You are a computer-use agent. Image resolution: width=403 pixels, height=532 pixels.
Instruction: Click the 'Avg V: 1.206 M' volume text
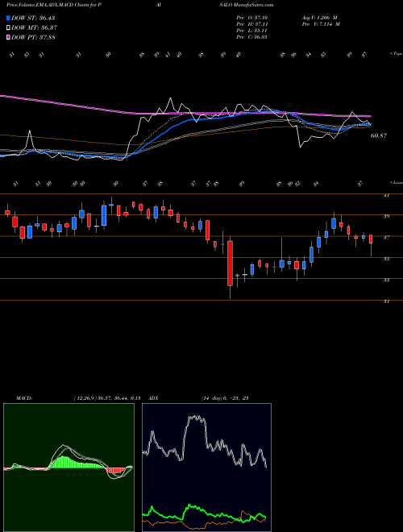coord(320,18)
